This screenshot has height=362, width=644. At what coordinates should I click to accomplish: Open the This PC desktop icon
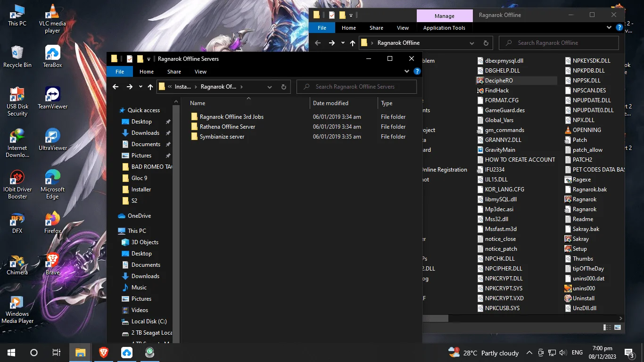17,15
